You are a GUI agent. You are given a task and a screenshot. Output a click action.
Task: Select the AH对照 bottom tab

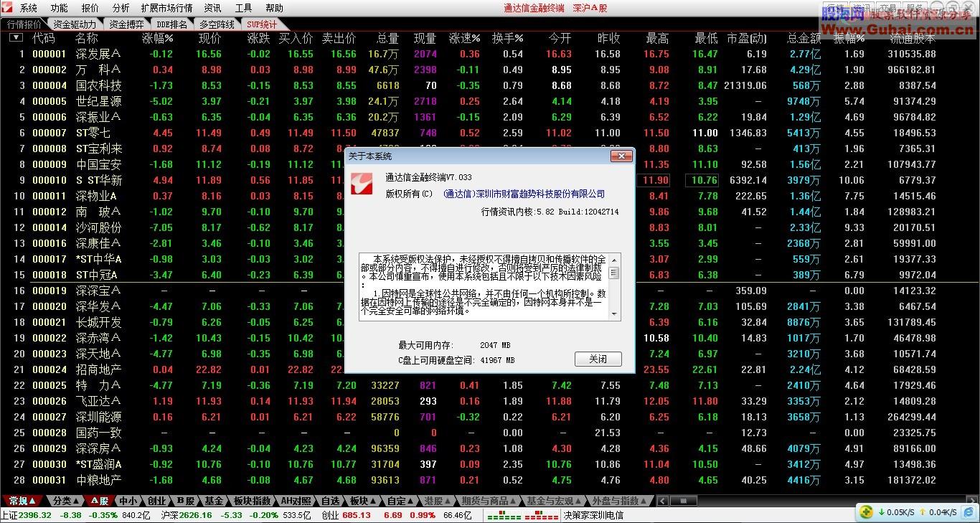[296, 501]
